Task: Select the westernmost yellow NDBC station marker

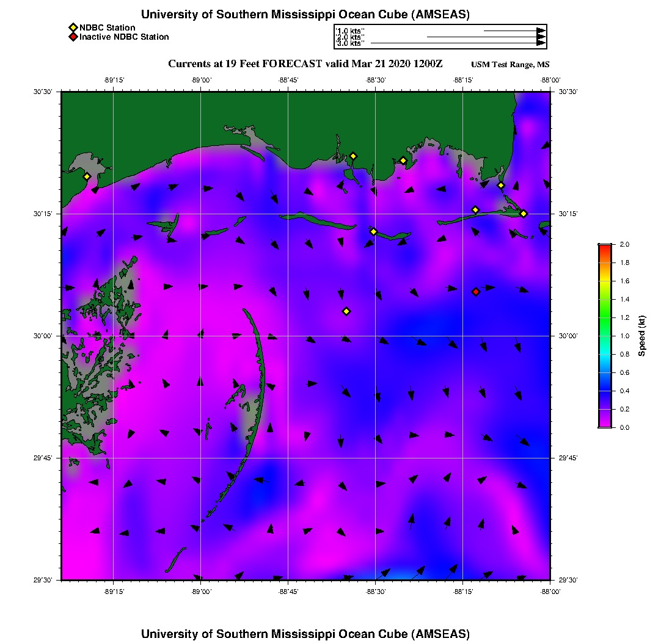Action: coord(87,176)
